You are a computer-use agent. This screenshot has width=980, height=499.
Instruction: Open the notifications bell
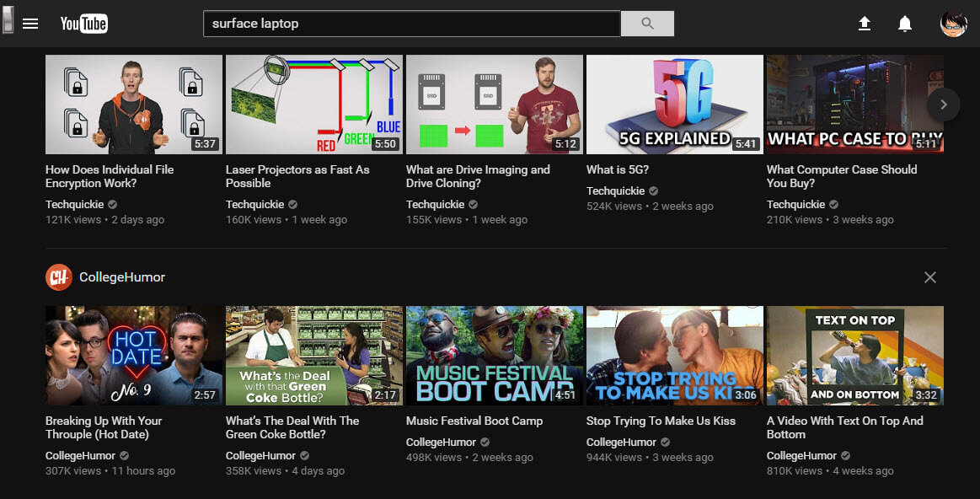tap(904, 24)
